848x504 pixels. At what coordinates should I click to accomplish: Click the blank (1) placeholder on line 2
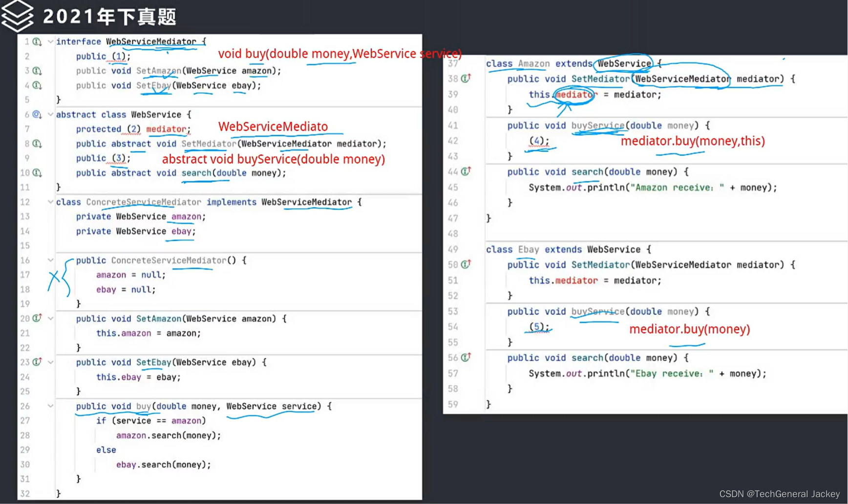click(x=119, y=56)
